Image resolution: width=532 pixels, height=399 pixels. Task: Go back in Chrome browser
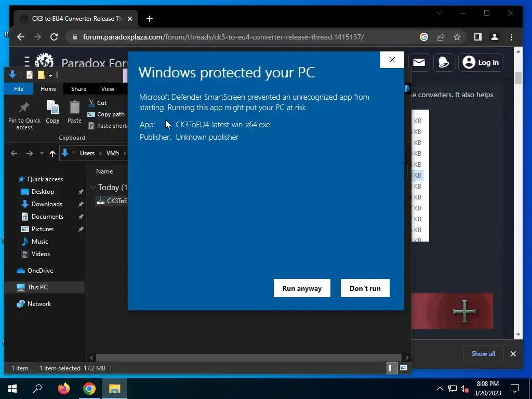[21, 37]
